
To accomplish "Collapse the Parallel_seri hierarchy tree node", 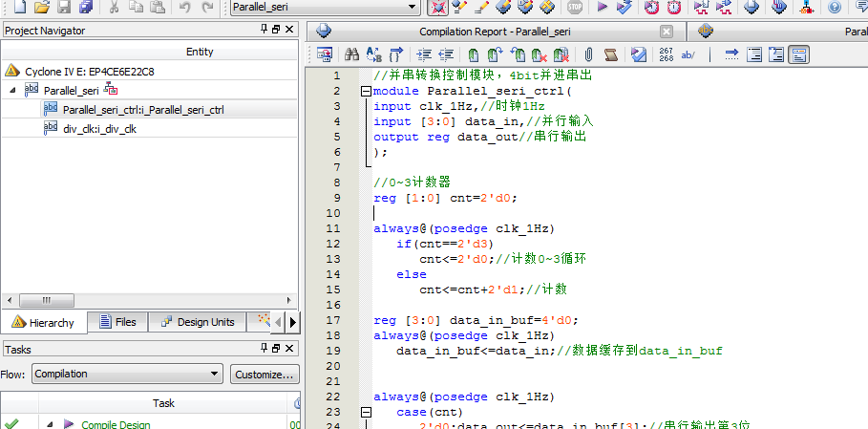I will point(13,90).
